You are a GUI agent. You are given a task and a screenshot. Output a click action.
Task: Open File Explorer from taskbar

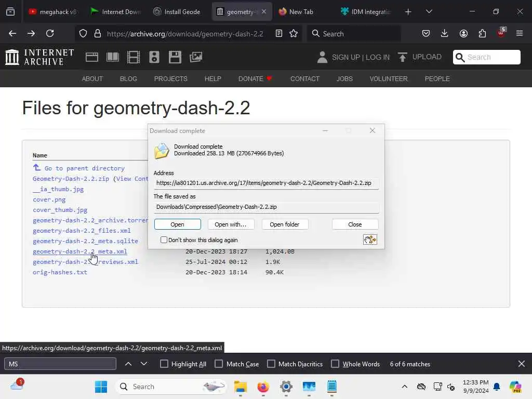tap(241, 387)
